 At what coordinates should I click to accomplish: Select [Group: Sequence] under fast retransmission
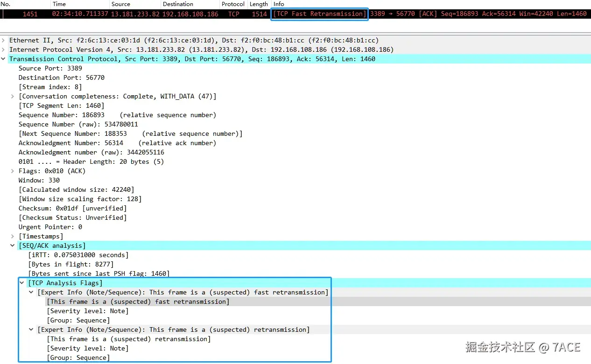78,321
